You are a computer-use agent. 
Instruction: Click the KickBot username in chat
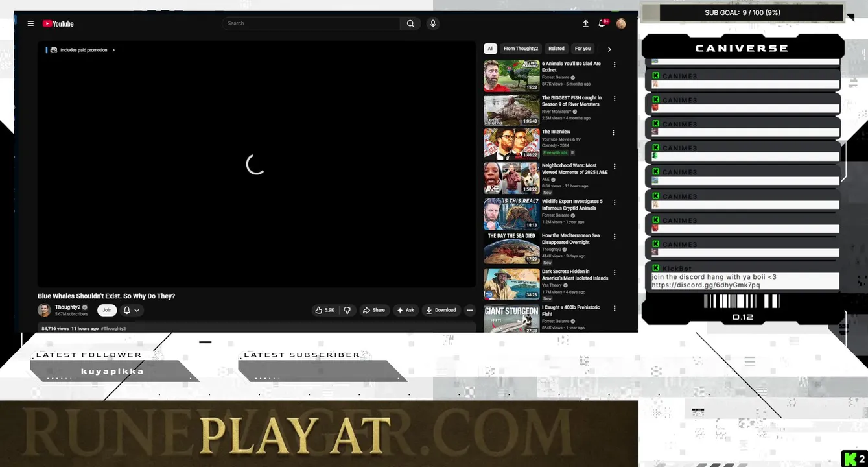(x=677, y=269)
